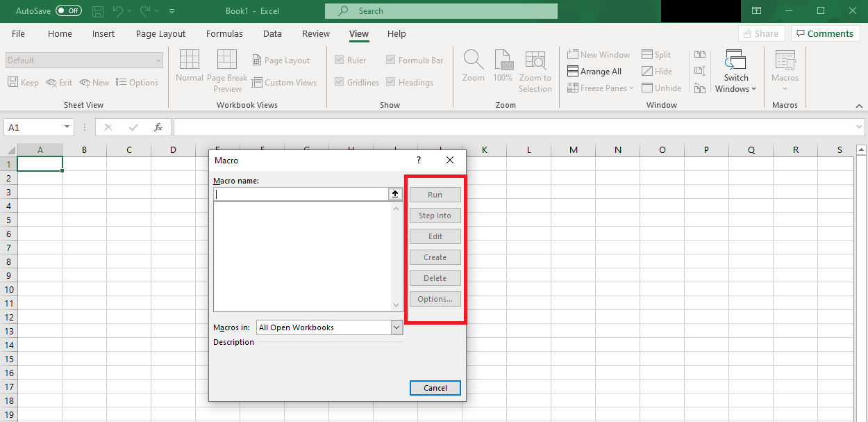Switch to the Review tab

[316, 33]
